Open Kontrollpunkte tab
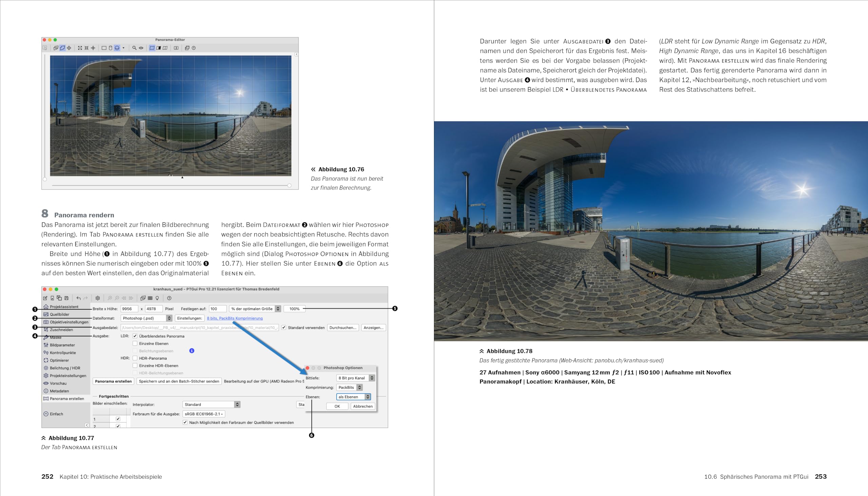Screen dimensions: 868x496 click(x=60, y=353)
